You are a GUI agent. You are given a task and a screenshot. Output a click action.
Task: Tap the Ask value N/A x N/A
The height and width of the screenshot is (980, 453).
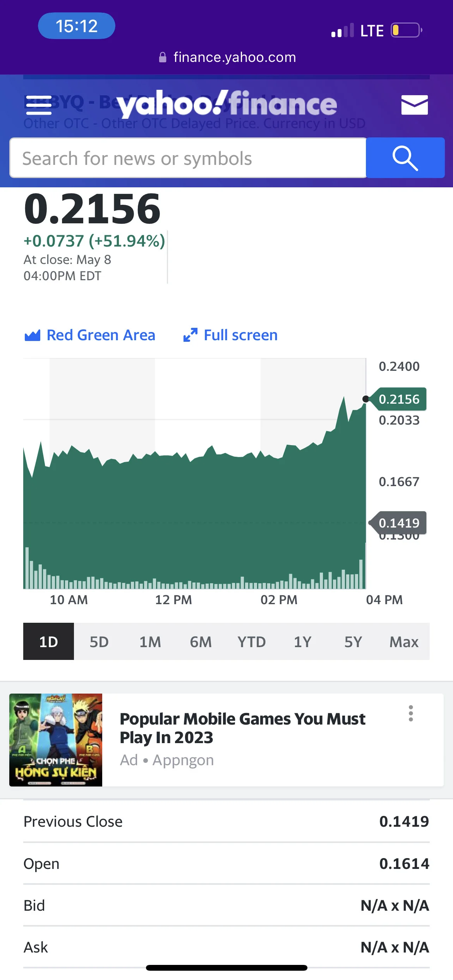point(395,947)
